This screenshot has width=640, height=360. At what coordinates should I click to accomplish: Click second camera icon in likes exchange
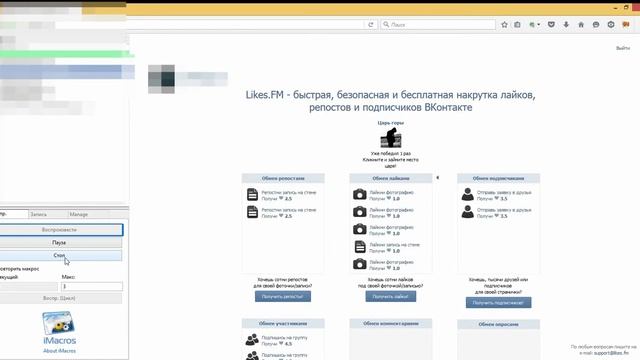360,212
